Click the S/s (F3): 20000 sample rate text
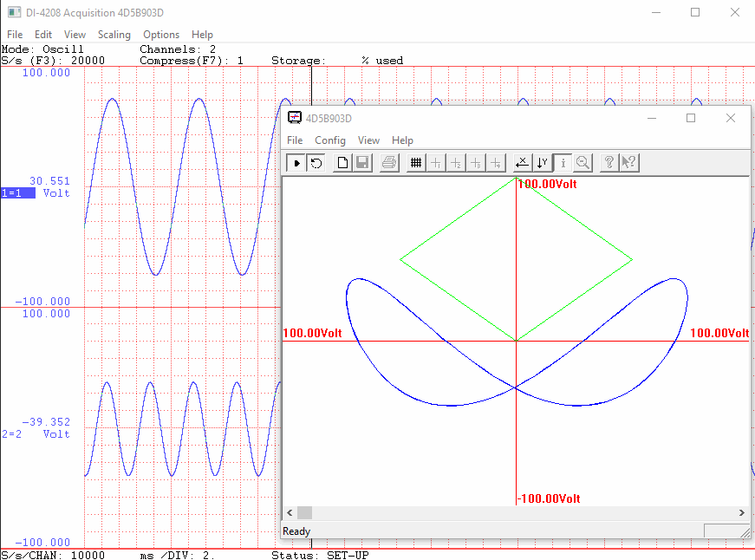 click(x=53, y=61)
